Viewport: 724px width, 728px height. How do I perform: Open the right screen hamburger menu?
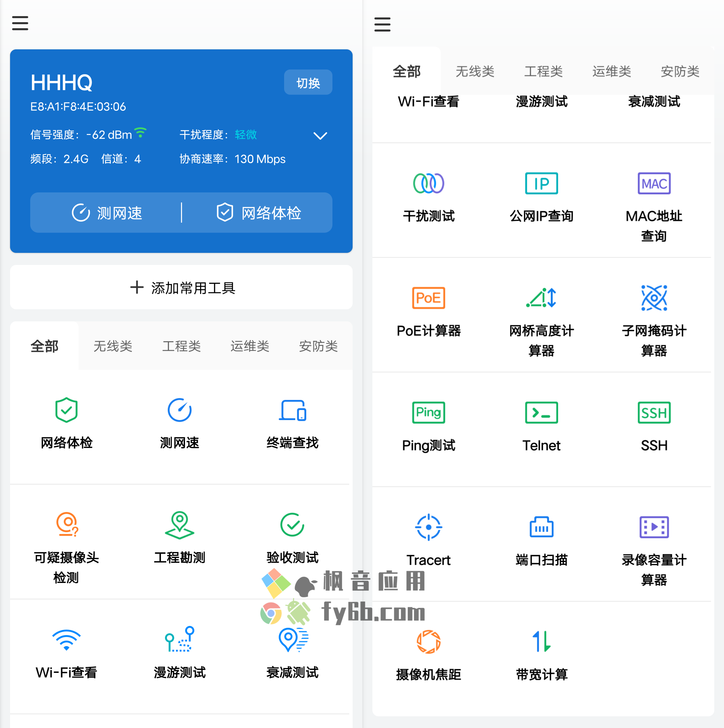pos(382,25)
